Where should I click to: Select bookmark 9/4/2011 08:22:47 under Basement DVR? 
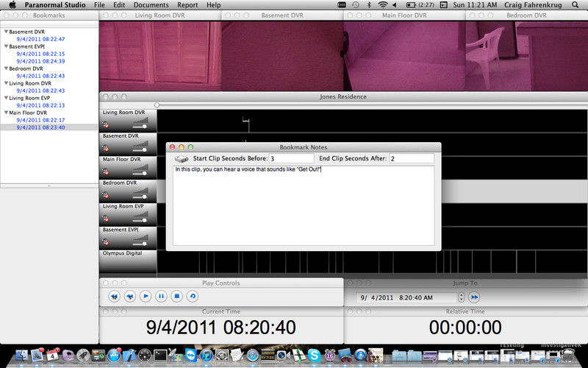point(40,39)
